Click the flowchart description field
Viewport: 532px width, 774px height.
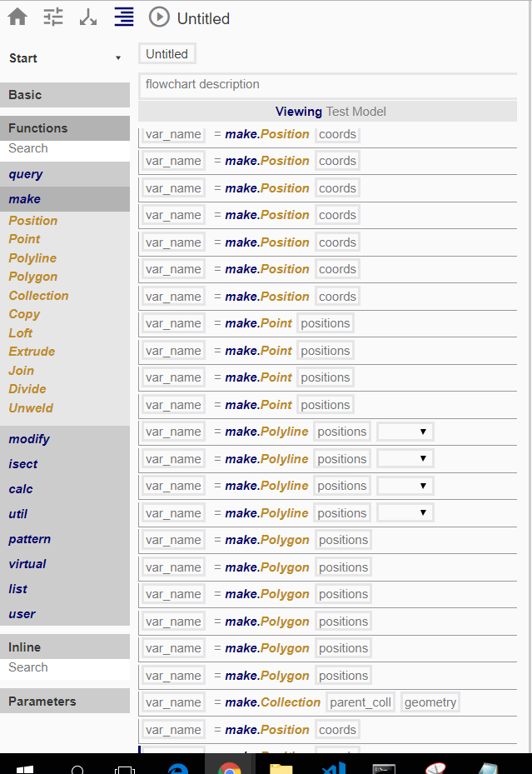pyautogui.click(x=328, y=84)
